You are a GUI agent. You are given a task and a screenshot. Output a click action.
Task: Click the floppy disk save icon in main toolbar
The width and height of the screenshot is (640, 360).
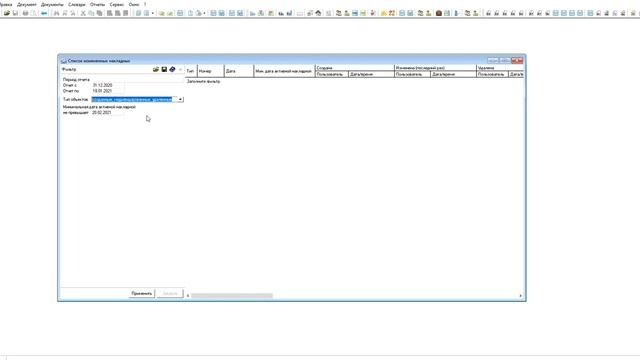[16, 13]
